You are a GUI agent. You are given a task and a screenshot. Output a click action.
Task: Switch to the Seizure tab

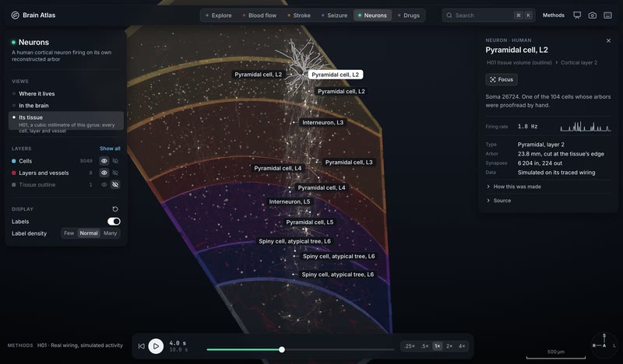[334, 16]
